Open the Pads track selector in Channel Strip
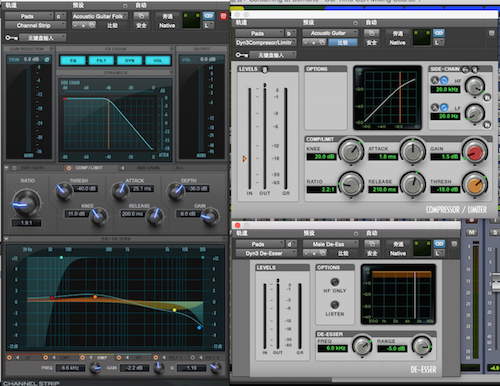This screenshot has height=386, width=500. pos(29,16)
